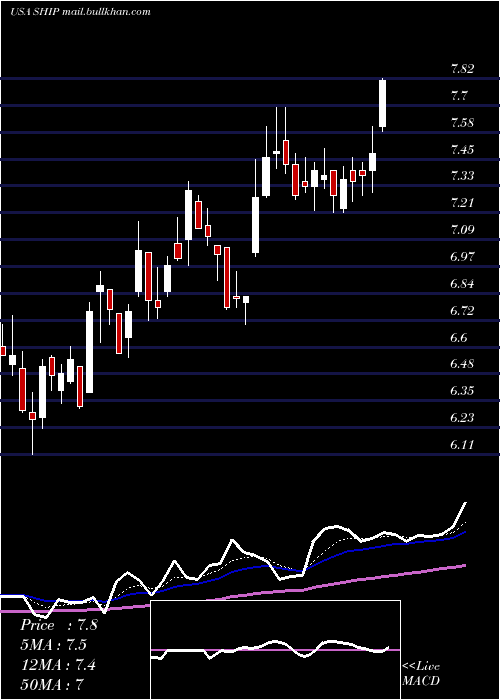Click the 6.72 price axis label
Screen dimensions: 500x700
(462, 311)
